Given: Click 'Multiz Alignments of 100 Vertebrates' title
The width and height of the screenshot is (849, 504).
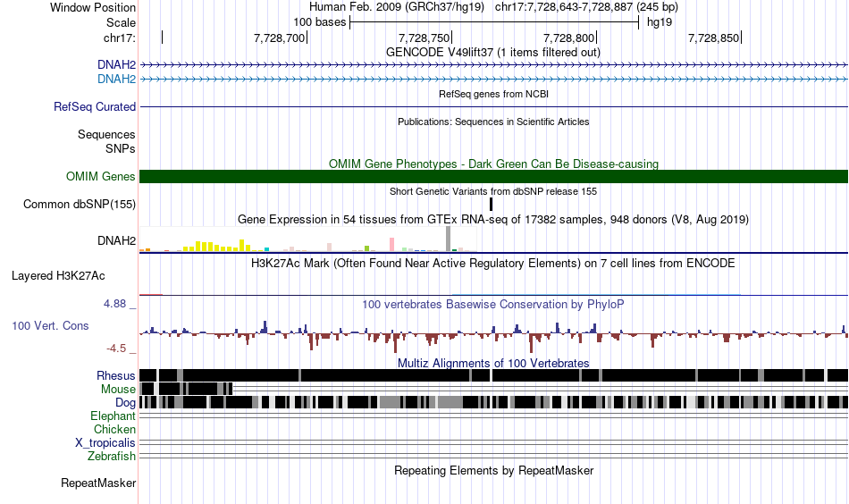Looking at the screenshot, I should [x=493, y=363].
